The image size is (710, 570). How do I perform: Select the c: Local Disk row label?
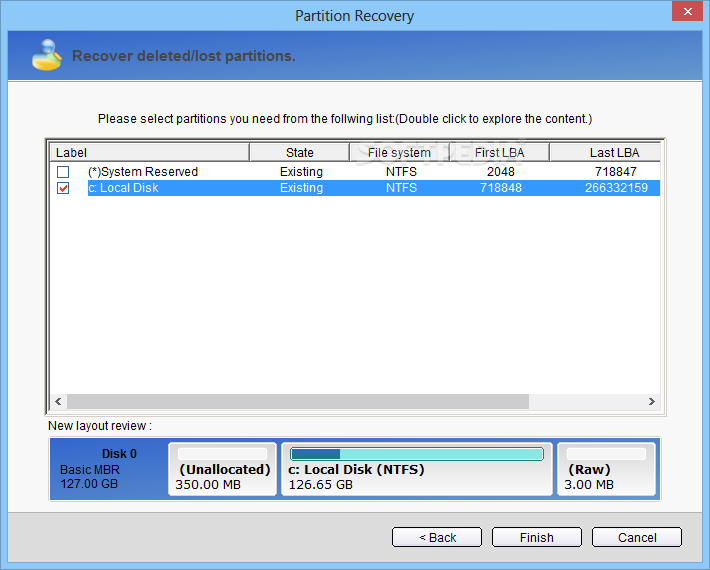pyautogui.click(x=123, y=188)
